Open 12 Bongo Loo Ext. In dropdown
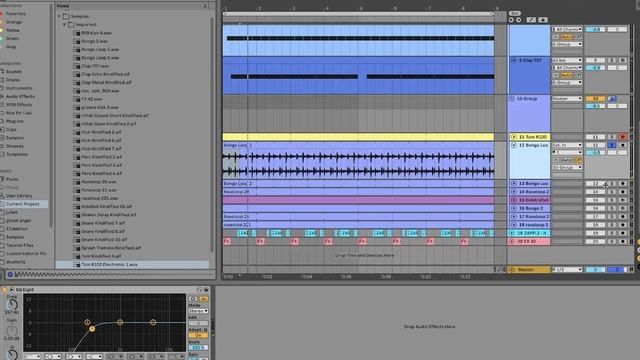This screenshot has width=640, height=360. 567,145
